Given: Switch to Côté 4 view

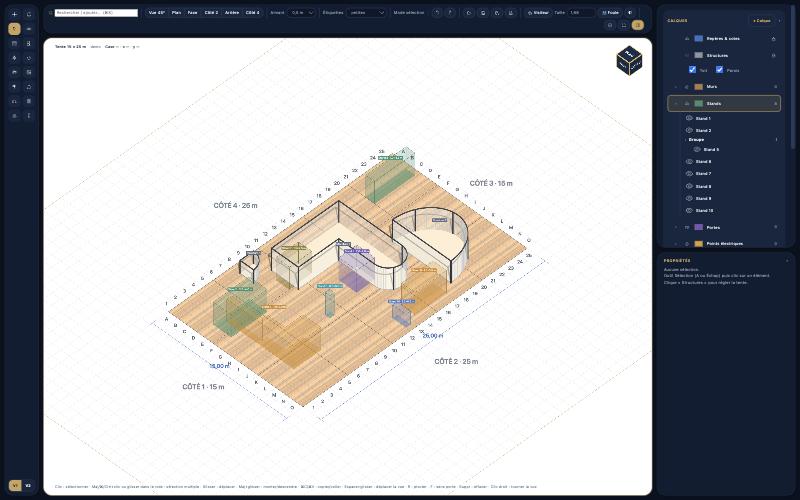Looking at the screenshot, I should [x=253, y=13].
